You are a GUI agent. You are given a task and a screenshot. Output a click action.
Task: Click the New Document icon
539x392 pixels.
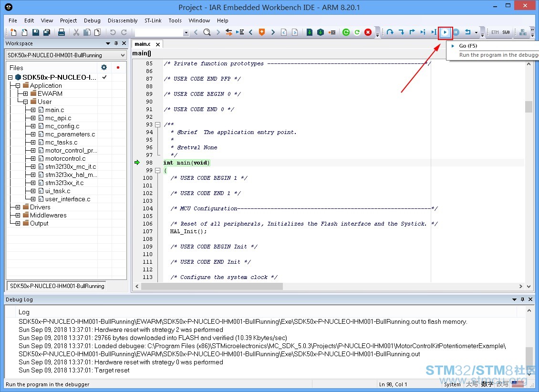pyautogui.click(x=13, y=32)
